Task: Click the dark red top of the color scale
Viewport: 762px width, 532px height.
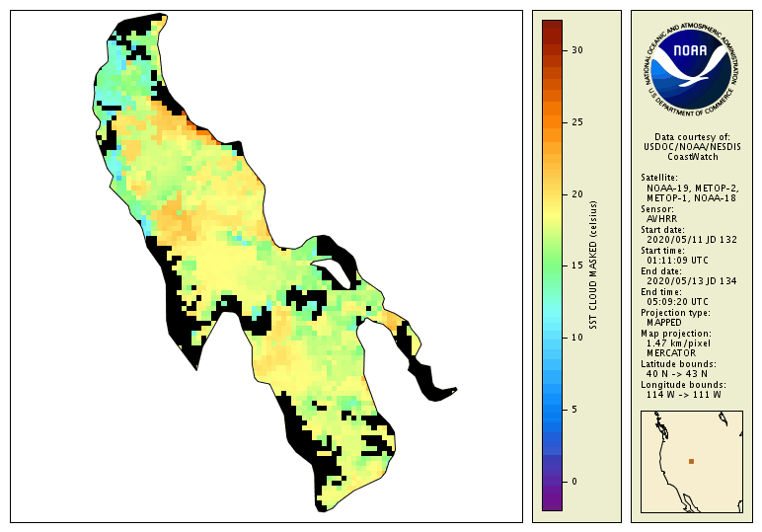Action: point(552,27)
